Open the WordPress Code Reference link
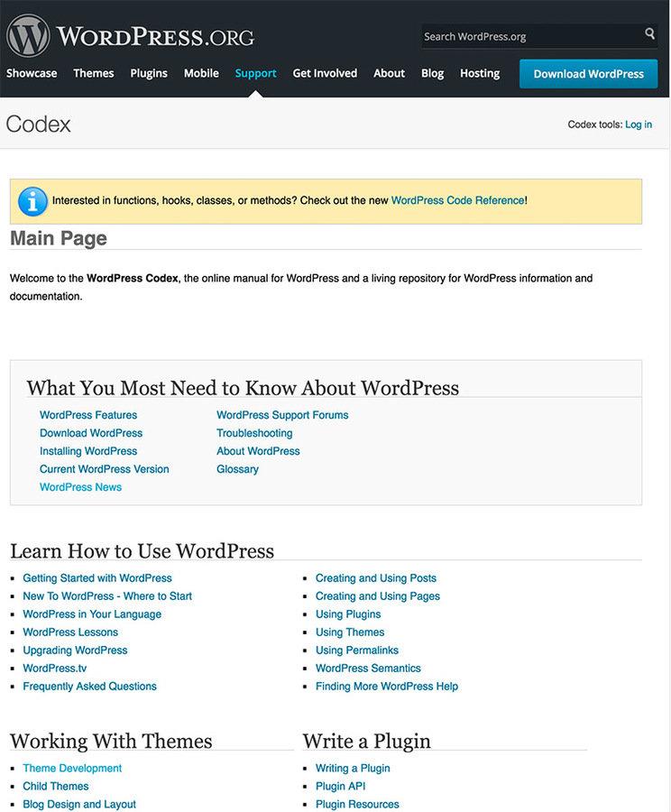The image size is (671, 812). click(x=457, y=200)
